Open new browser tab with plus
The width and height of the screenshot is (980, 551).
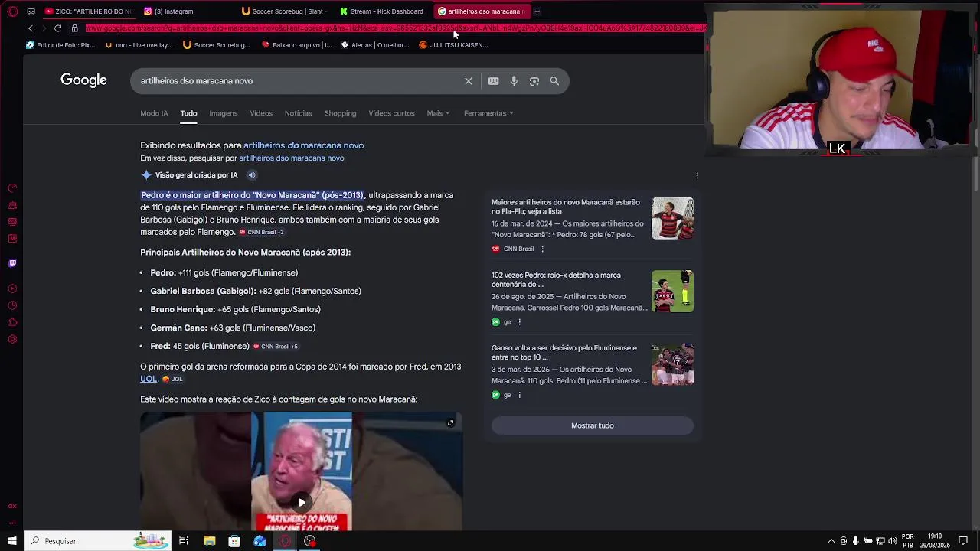[x=537, y=11]
